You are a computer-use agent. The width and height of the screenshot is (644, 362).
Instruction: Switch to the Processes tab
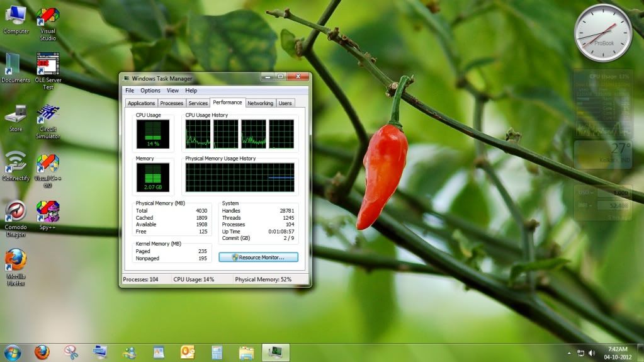click(x=171, y=103)
